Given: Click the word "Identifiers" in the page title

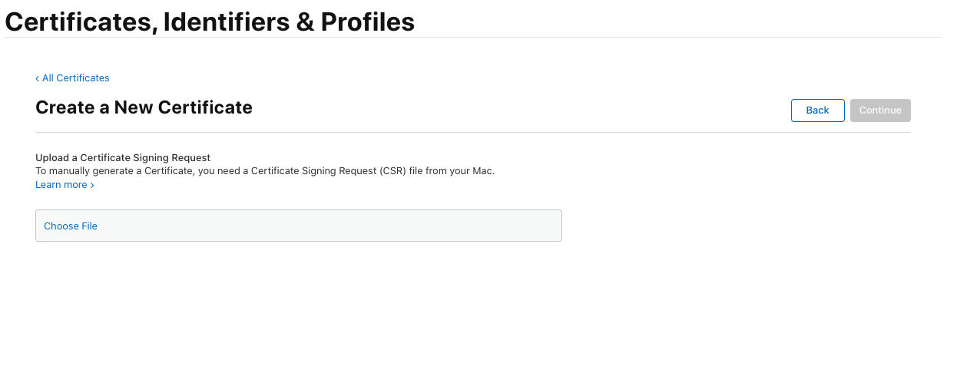Looking at the screenshot, I should pyautogui.click(x=225, y=22).
